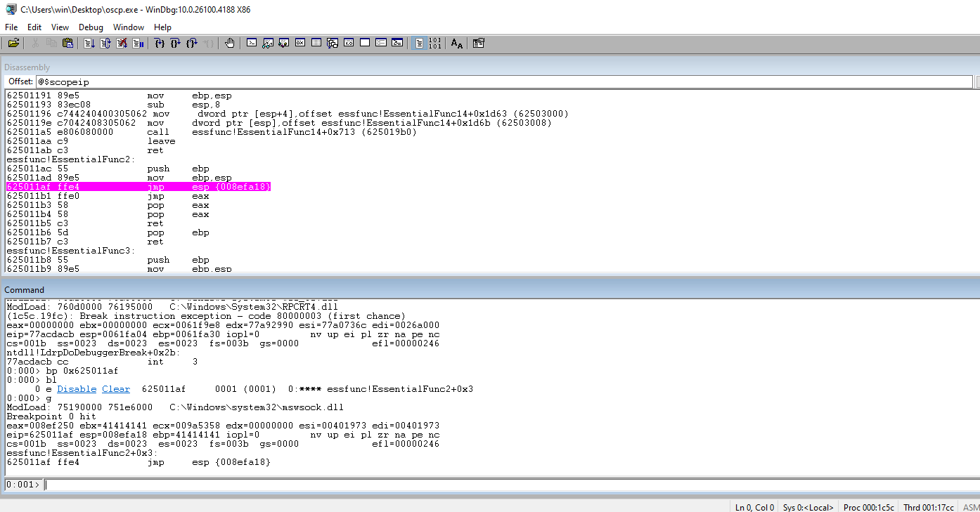The width and height of the screenshot is (980, 512).
Task: Click the Step Out icon
Action: point(192,44)
